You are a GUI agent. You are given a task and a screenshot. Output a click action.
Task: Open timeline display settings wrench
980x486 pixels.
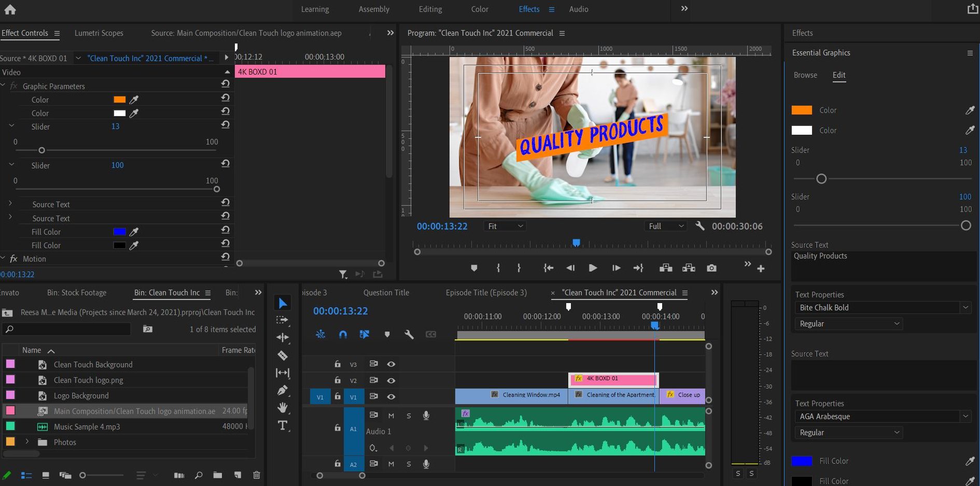click(x=409, y=334)
